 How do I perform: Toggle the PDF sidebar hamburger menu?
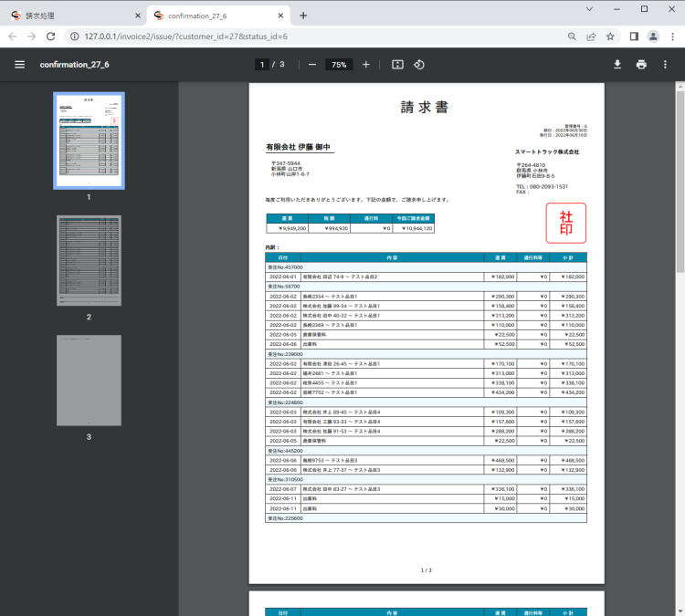point(19,65)
